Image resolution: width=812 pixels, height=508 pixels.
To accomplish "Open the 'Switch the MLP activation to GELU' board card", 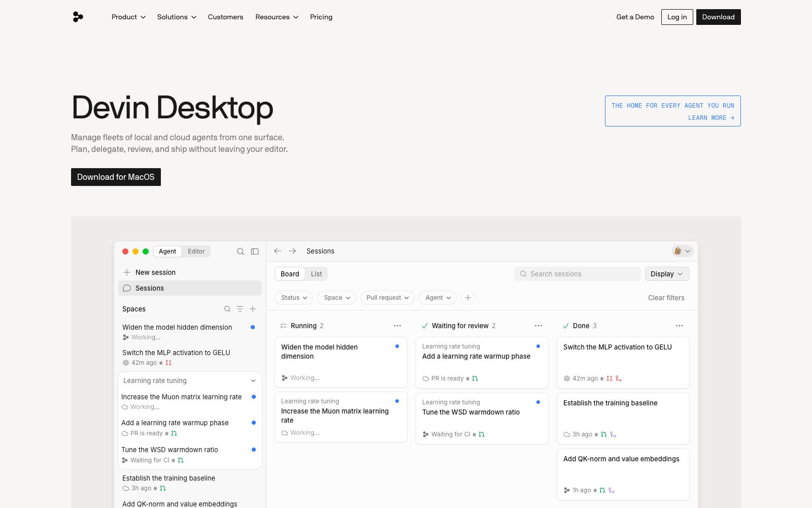I will [623, 363].
